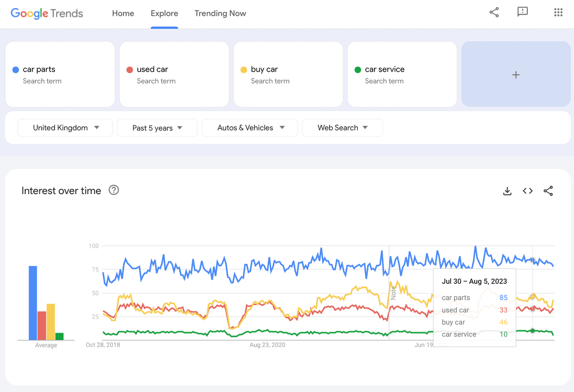This screenshot has height=392, width=574.
Task: Open the Google apps grid icon
Action: coord(558,12)
